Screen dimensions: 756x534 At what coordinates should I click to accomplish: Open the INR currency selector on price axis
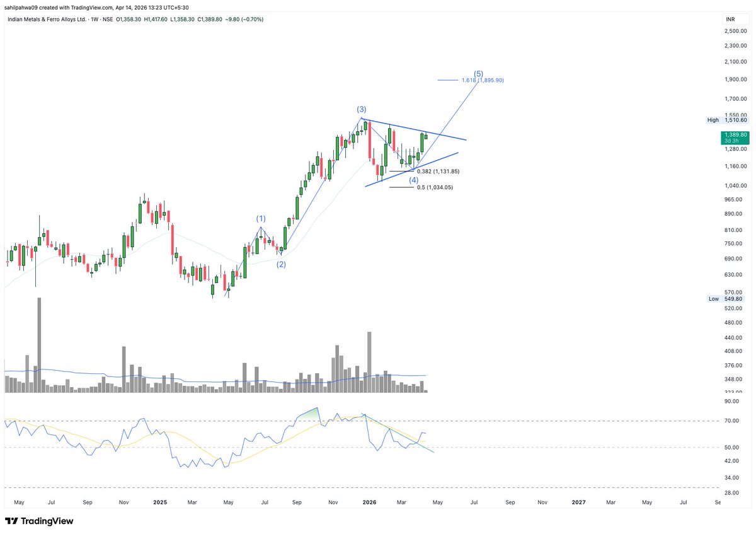(730, 19)
